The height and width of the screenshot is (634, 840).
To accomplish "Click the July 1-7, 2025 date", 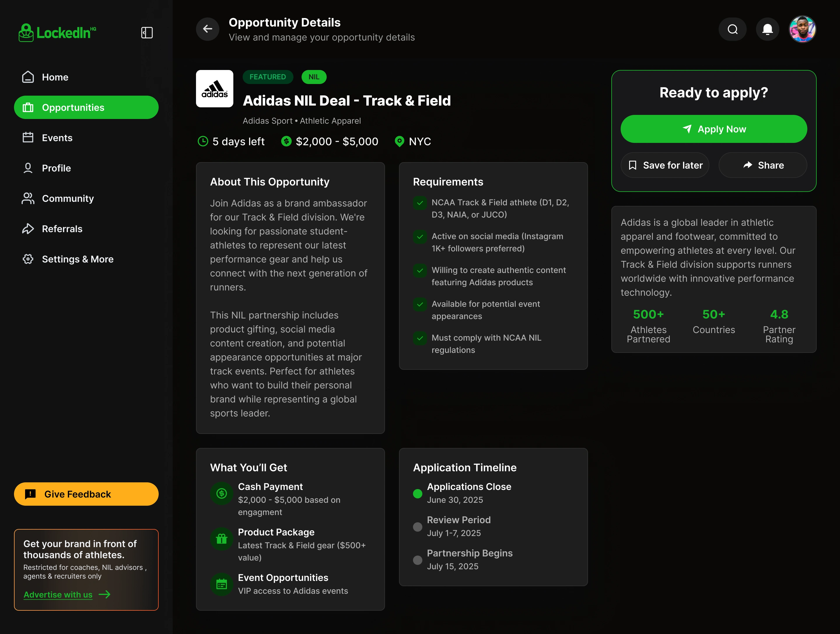I will point(454,533).
